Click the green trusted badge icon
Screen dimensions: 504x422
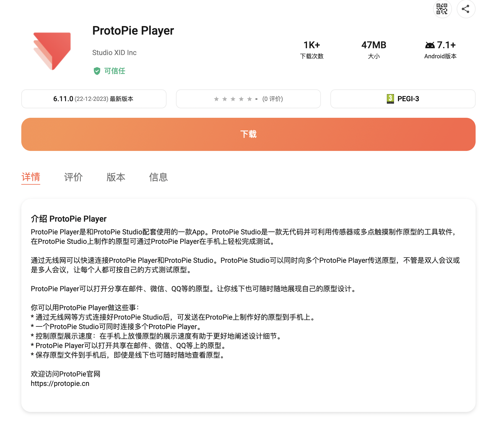tap(98, 71)
